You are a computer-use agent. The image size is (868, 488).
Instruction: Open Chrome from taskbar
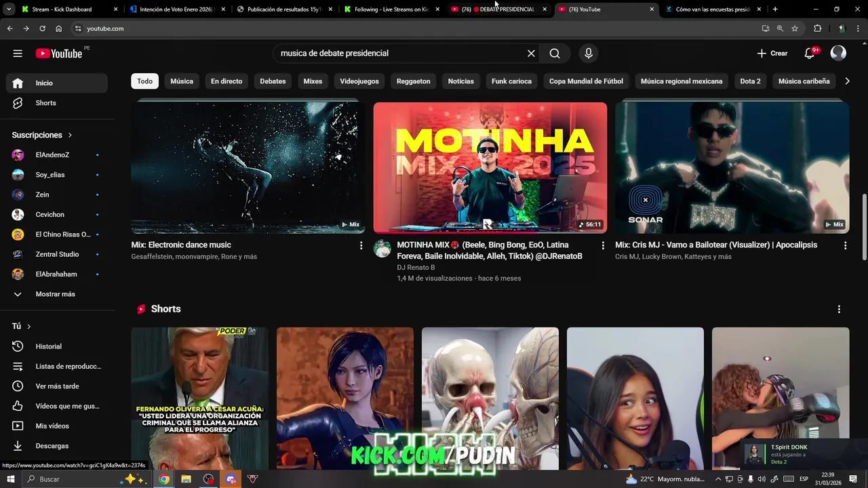(x=164, y=479)
